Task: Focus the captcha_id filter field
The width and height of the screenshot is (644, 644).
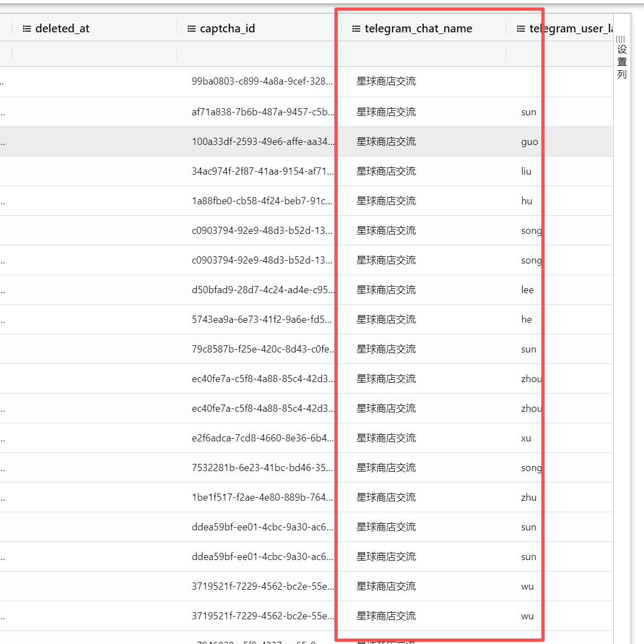Action: click(259, 54)
